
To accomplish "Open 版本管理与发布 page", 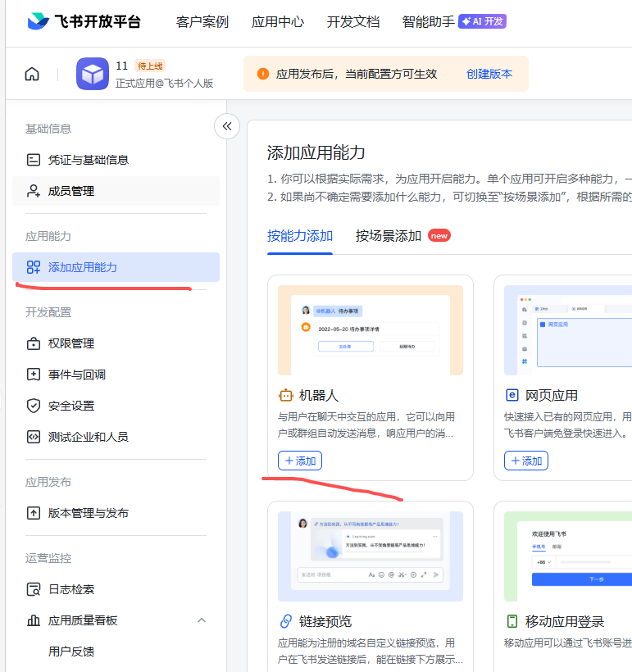I will 116,513.
